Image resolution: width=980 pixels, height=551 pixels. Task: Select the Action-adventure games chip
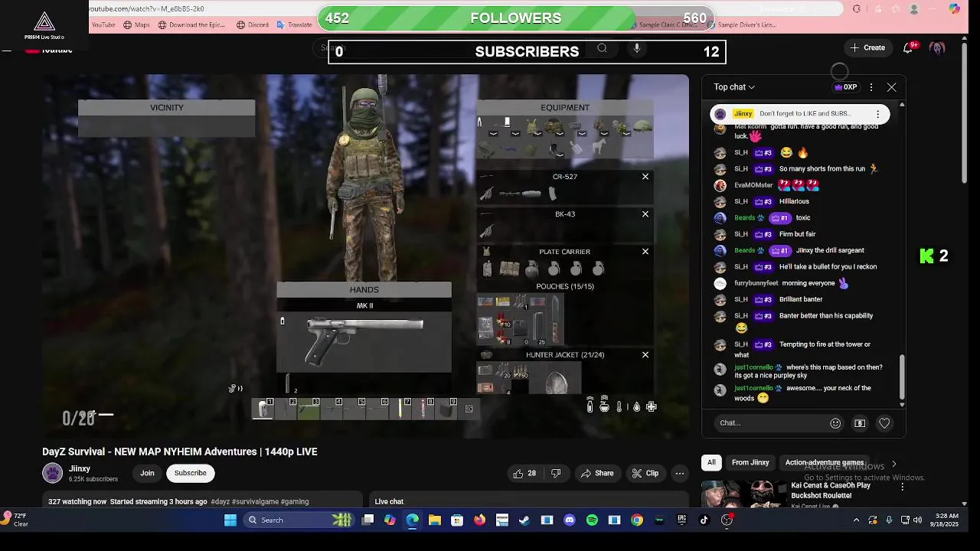(824, 462)
